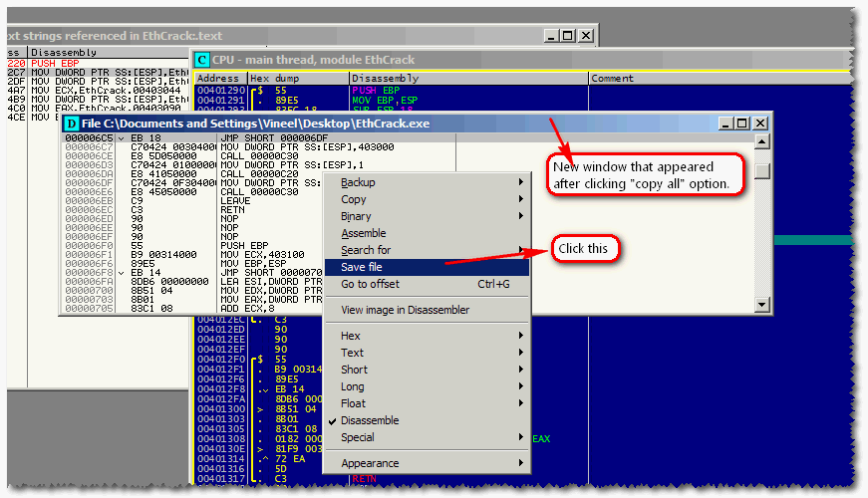Image resolution: width=868 pixels, height=498 pixels.
Task: Expand the Float submenu
Action: tap(427, 403)
